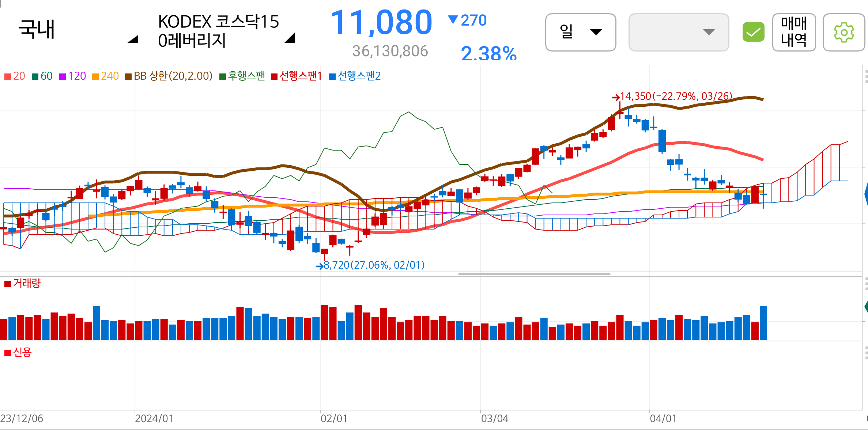Select the 선행스팬1 legend label
Image resolution: width=868 pixels, height=432 pixels.
[301, 76]
